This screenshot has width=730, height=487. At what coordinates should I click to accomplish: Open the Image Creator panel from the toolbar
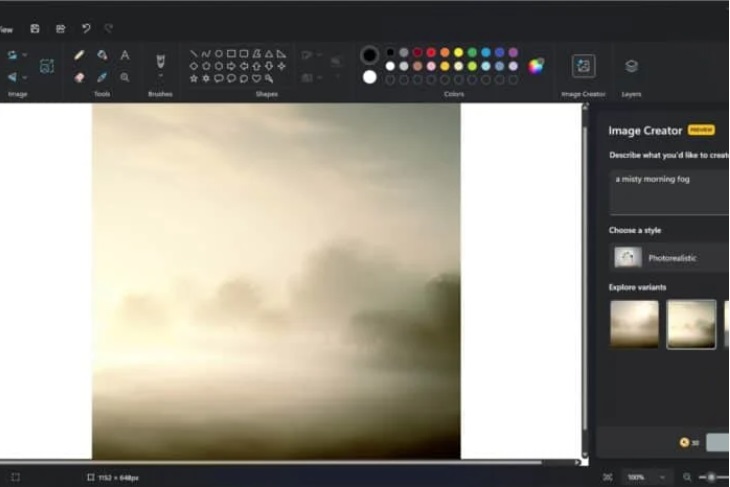(x=583, y=66)
